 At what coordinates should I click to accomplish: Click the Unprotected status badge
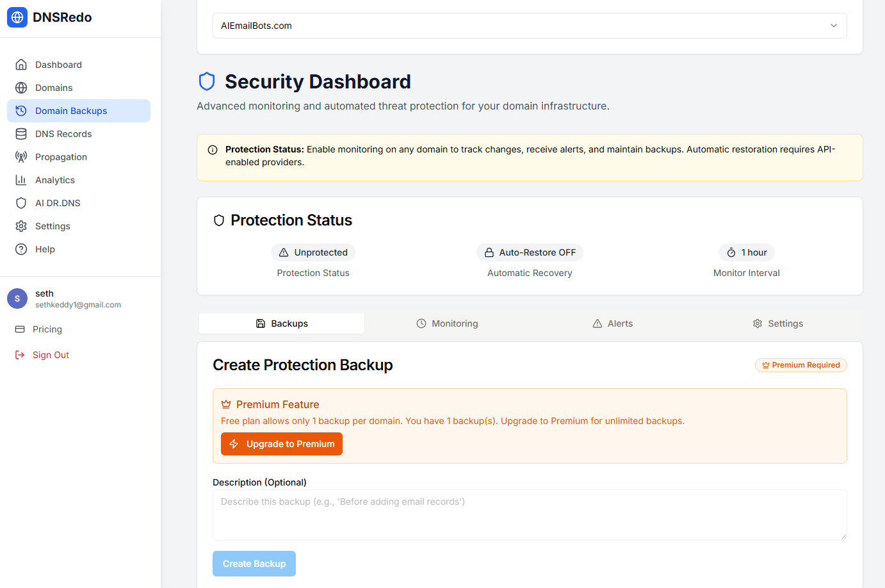pyautogui.click(x=313, y=252)
